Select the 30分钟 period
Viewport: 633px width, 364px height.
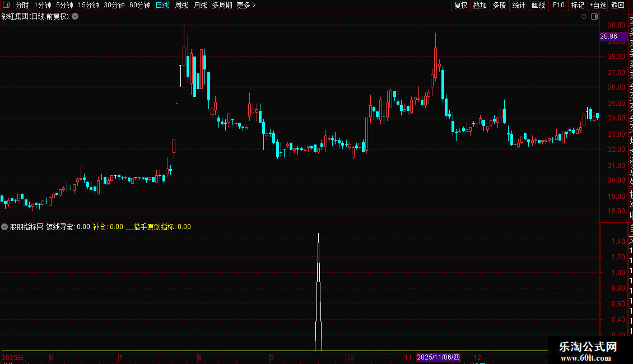[x=114, y=5]
